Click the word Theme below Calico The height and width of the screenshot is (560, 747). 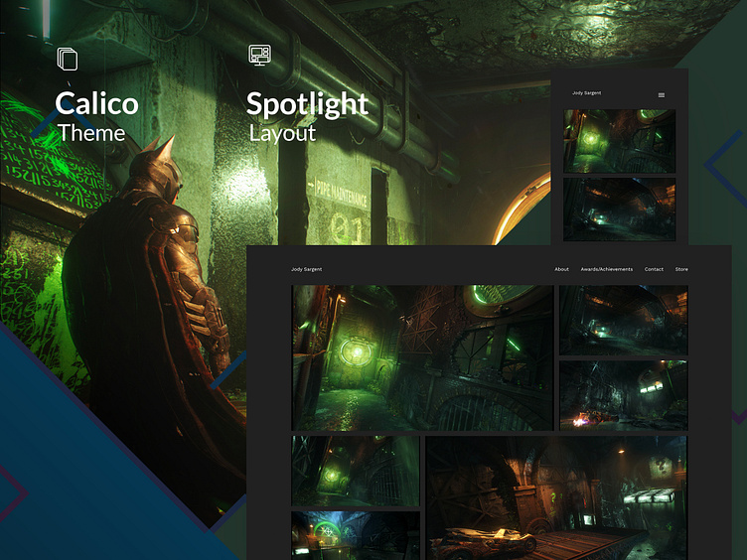pyautogui.click(x=91, y=133)
